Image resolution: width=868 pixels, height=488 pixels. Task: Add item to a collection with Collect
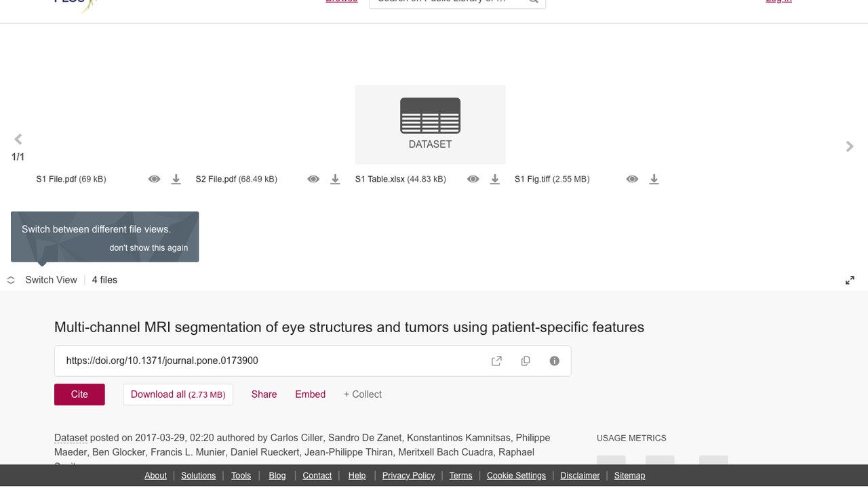click(x=363, y=394)
